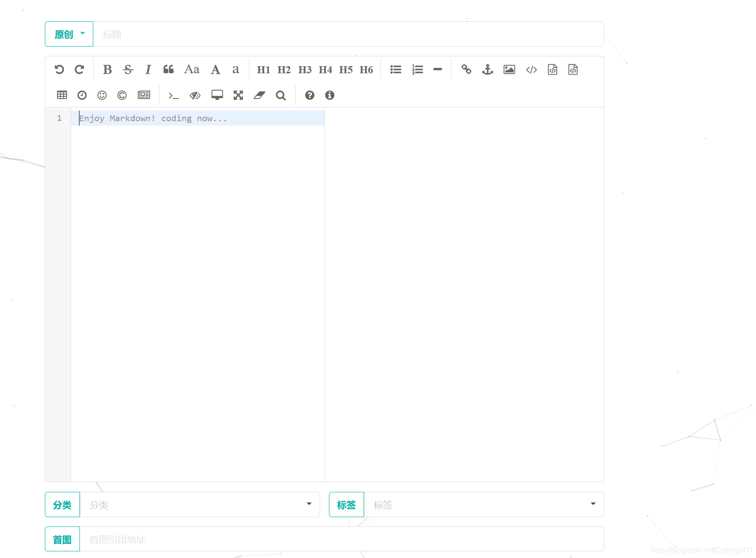Toggle fullscreen editor mode
Image resolution: width=756 pixels, height=558 pixels.
pyautogui.click(x=238, y=95)
